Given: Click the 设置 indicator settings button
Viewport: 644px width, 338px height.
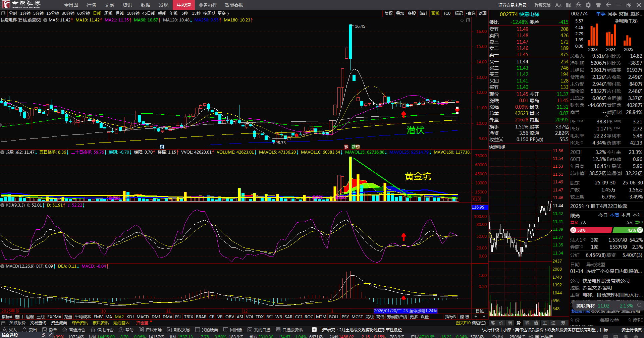Looking at the screenshot, I should point(425,317).
